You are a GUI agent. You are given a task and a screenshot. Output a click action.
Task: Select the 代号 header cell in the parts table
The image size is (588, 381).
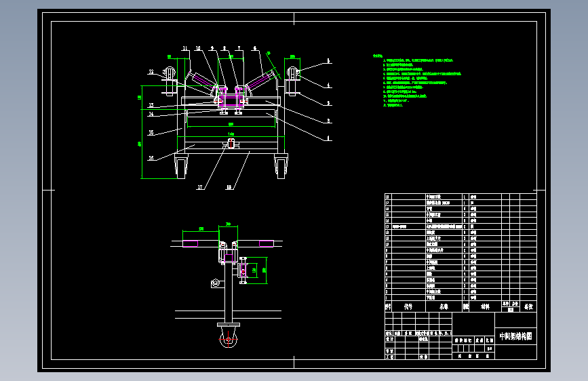coord(408,306)
